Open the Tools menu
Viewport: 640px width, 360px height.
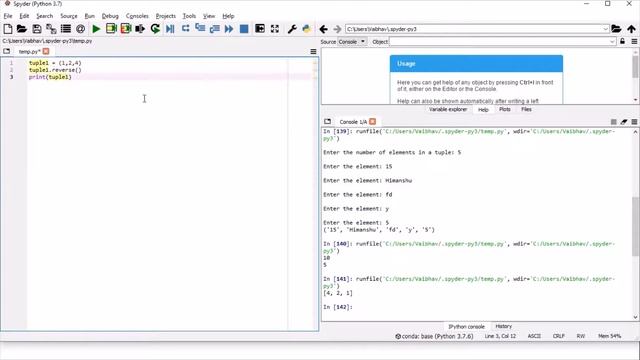click(x=189, y=16)
